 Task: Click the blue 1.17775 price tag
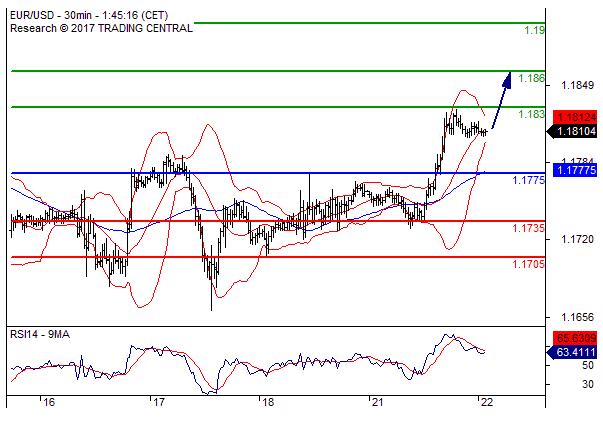click(x=575, y=170)
